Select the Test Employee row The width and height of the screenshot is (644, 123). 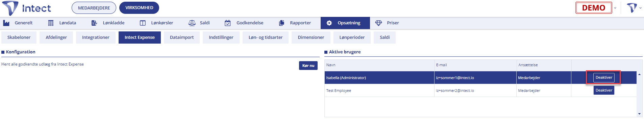(x=480, y=91)
